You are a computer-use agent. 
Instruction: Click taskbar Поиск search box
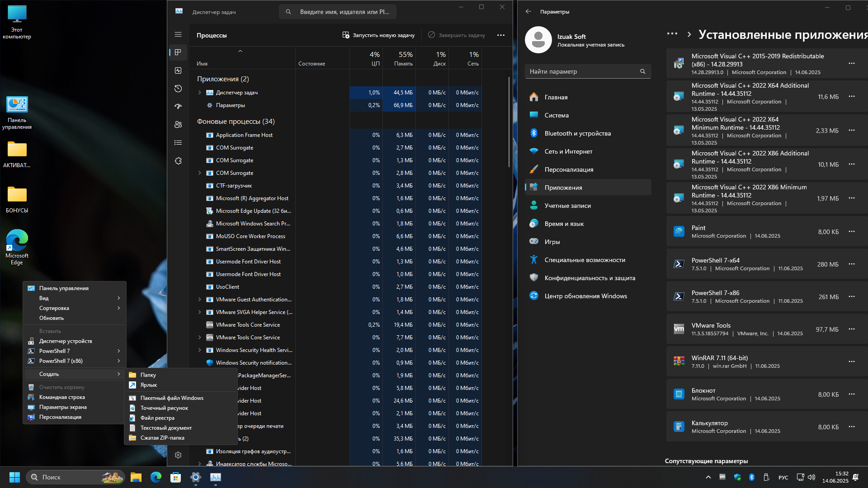point(75,477)
